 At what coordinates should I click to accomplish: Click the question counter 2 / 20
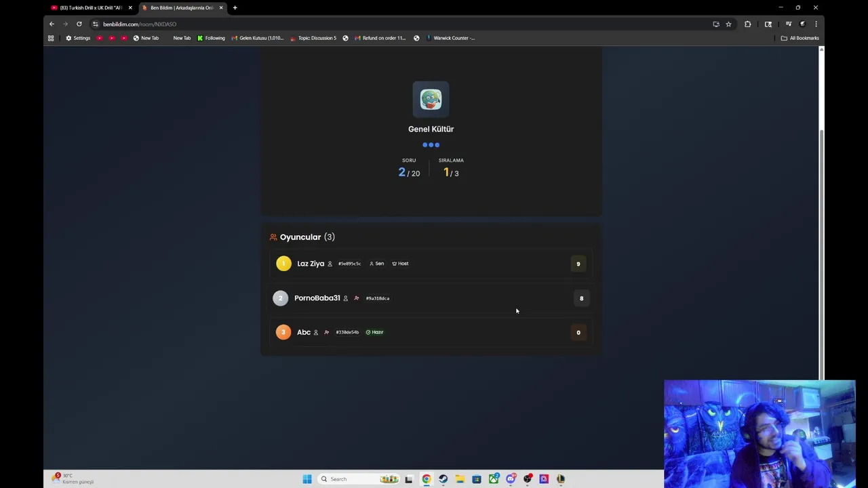coord(409,173)
